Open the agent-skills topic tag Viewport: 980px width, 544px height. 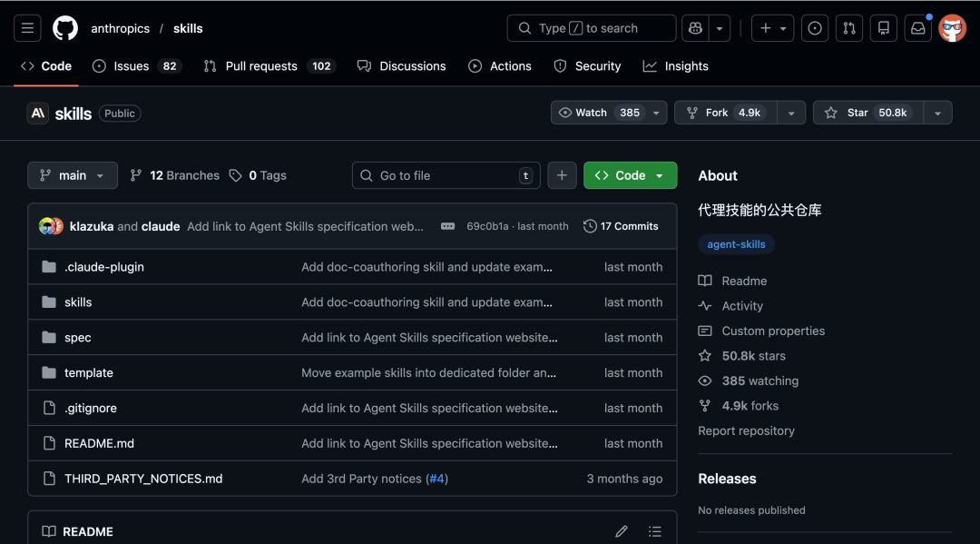point(736,244)
